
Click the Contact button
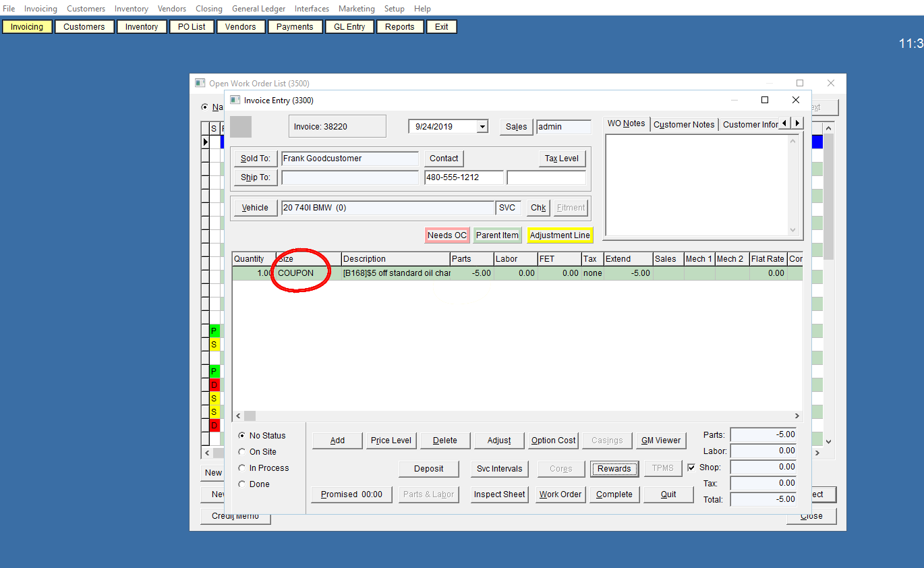point(444,159)
